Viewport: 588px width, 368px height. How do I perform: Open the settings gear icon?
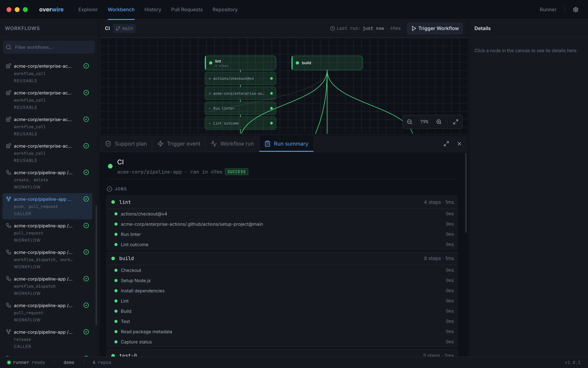pyautogui.click(x=575, y=9)
